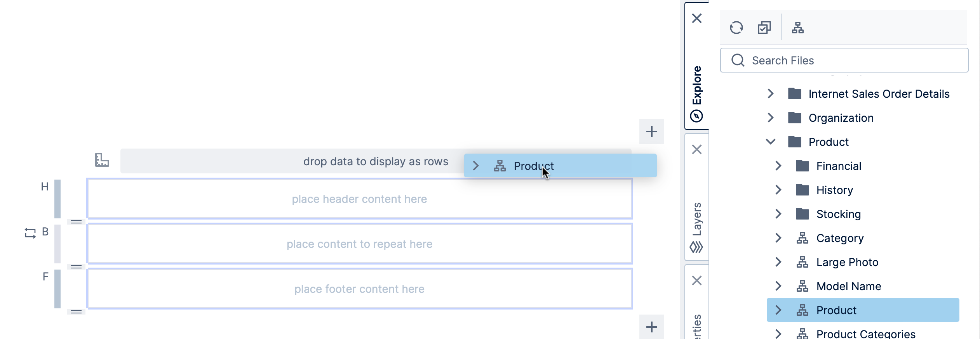Open the Layers side tab
Viewport: 980px width, 339px height.
coord(697,219)
